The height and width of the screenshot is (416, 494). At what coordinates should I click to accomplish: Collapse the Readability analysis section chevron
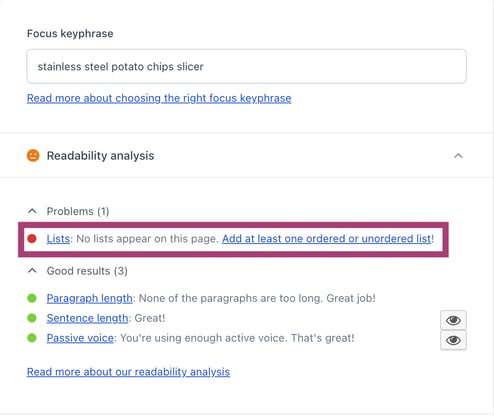tap(458, 156)
